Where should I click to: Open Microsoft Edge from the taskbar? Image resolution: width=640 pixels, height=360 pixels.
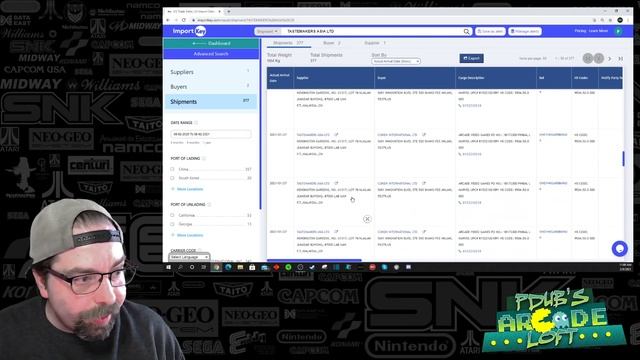pyautogui.click(x=228, y=267)
